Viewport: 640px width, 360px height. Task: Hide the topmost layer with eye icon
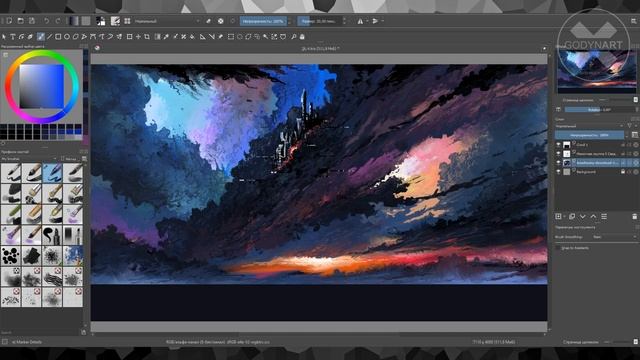pos(558,145)
